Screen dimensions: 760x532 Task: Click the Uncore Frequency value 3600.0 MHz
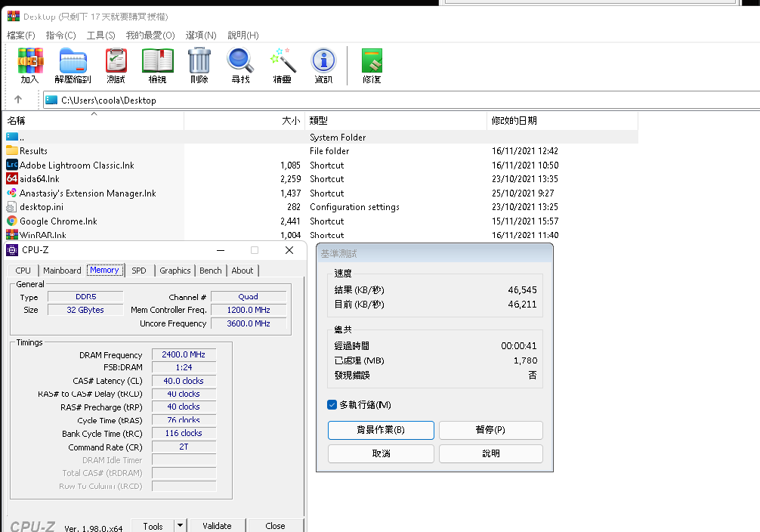[249, 323]
